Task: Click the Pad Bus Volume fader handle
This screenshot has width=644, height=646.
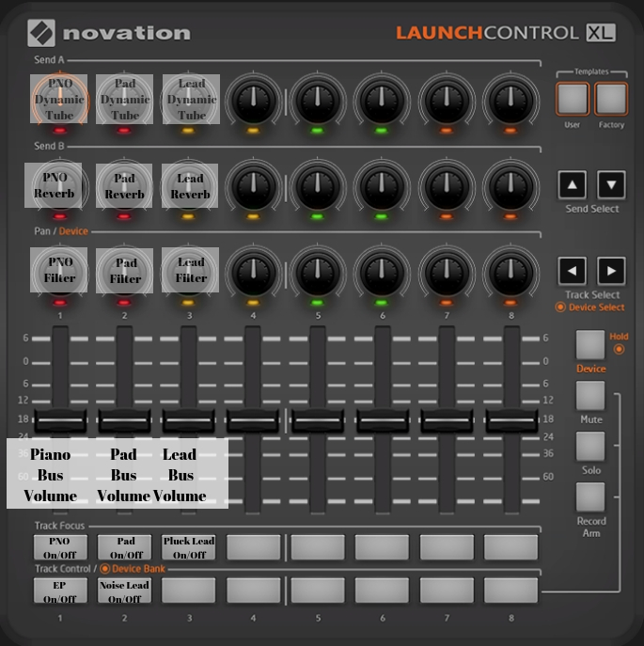Action: click(x=124, y=420)
